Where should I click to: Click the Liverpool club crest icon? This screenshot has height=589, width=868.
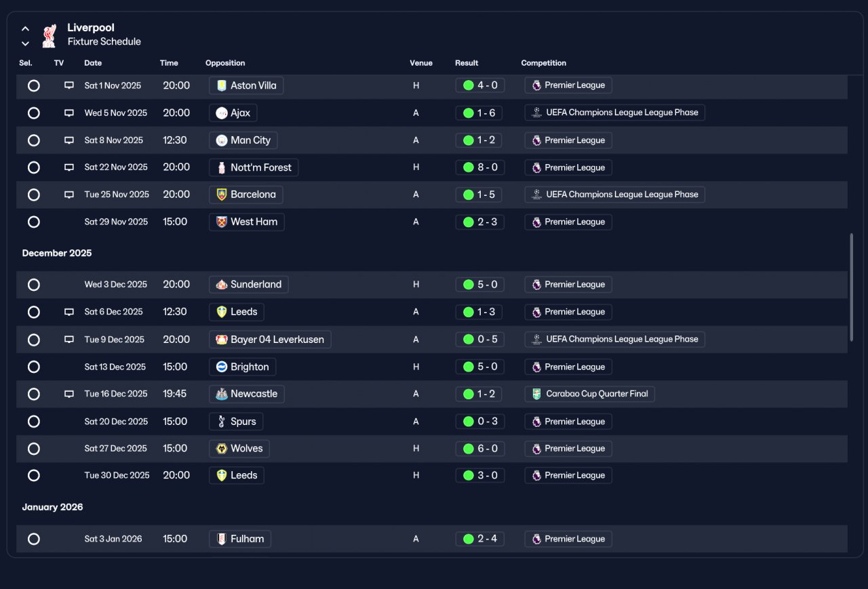[49, 36]
